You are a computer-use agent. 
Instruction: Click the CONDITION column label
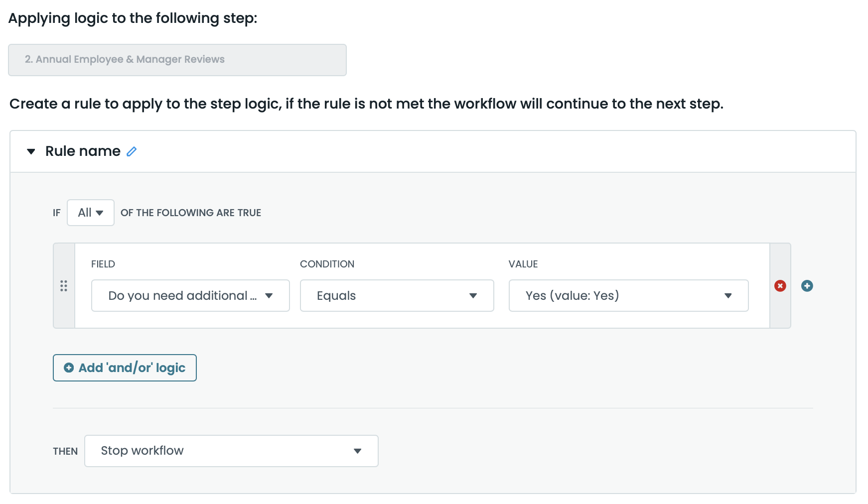click(327, 264)
